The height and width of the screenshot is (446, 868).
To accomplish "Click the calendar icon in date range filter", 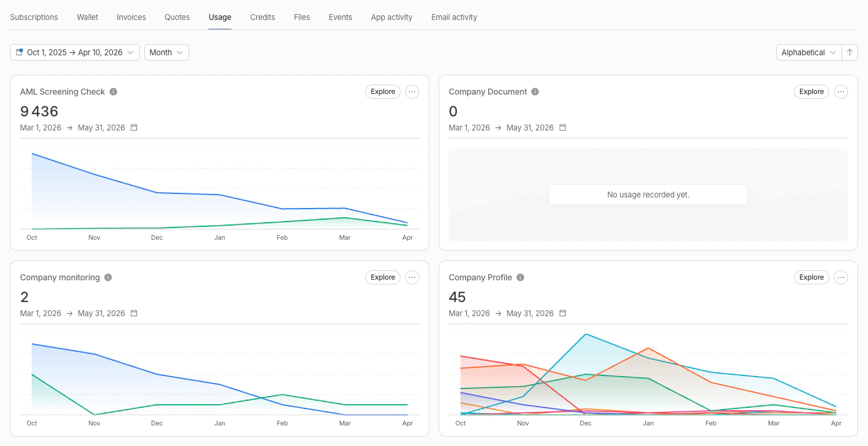I will pos(19,52).
